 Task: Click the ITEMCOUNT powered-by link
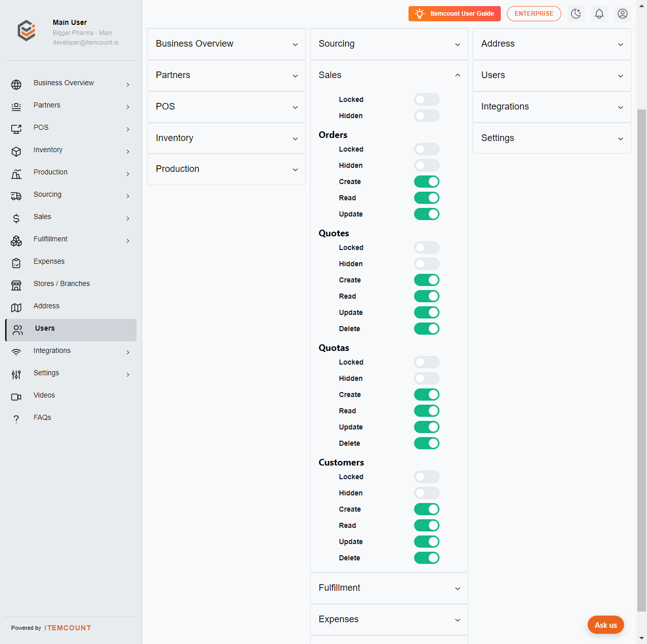click(67, 628)
